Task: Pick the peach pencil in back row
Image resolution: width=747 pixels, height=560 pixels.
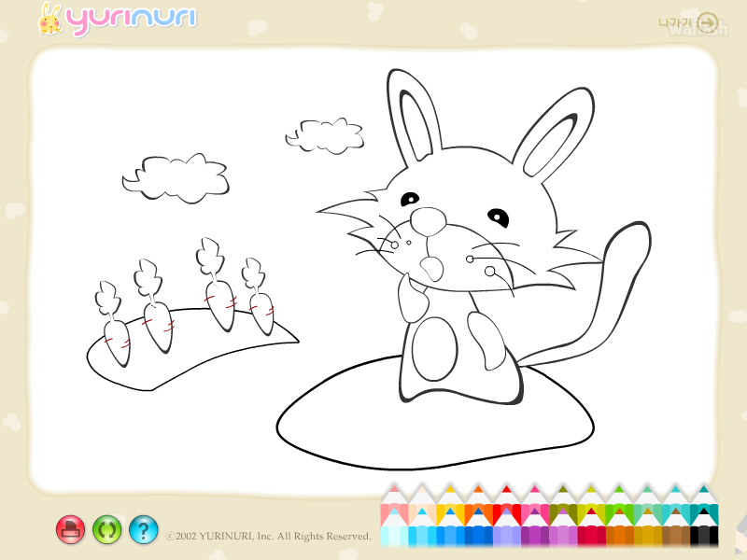Action: point(422,505)
